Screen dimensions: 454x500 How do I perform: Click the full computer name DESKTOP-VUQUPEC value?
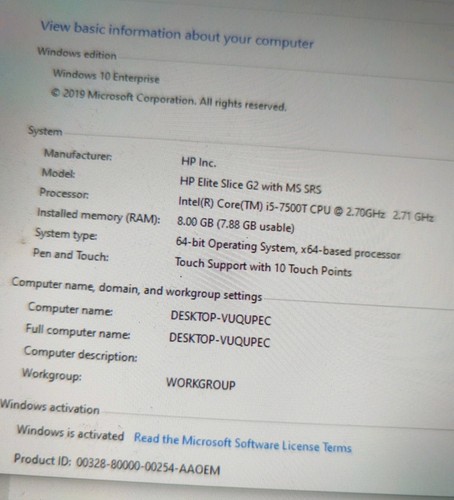pos(219,340)
